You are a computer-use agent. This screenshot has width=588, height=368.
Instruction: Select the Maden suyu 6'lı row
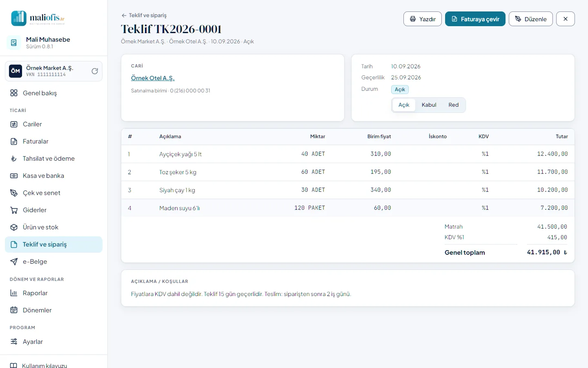point(348,208)
